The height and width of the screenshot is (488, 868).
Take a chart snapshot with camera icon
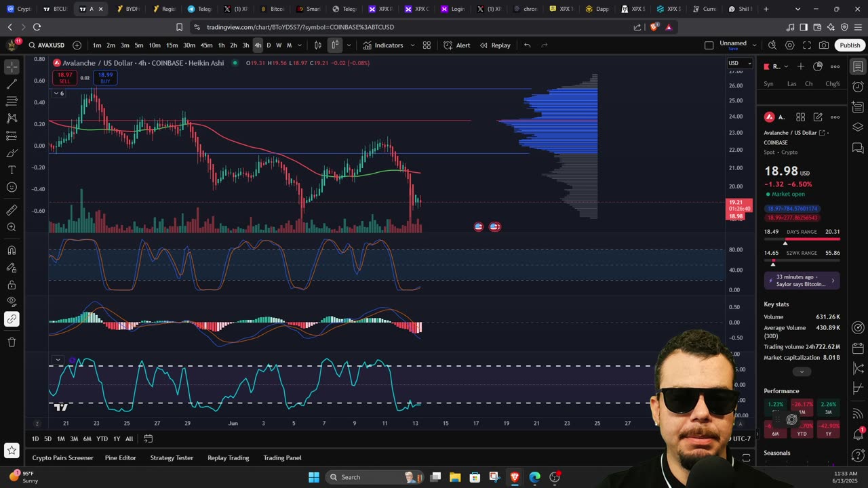coord(824,45)
